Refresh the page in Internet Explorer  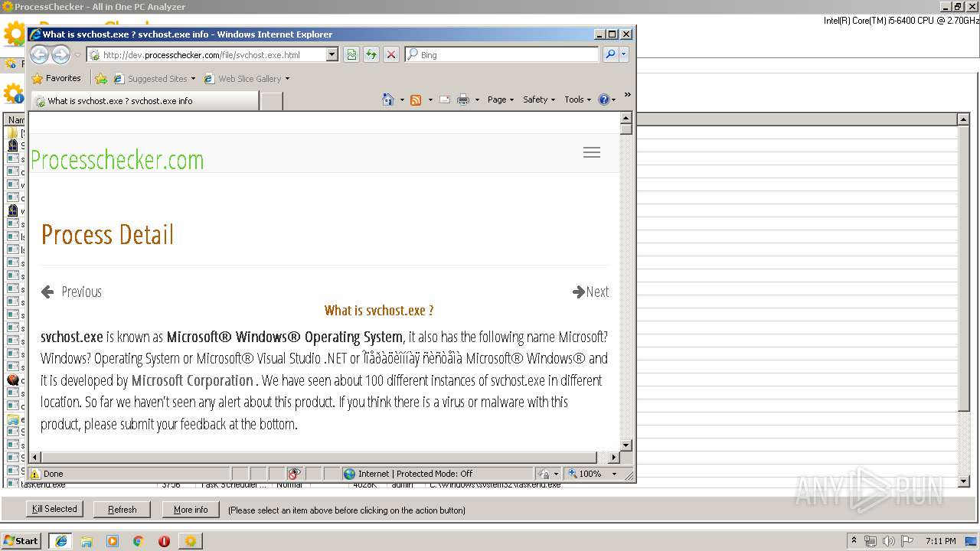tap(371, 54)
